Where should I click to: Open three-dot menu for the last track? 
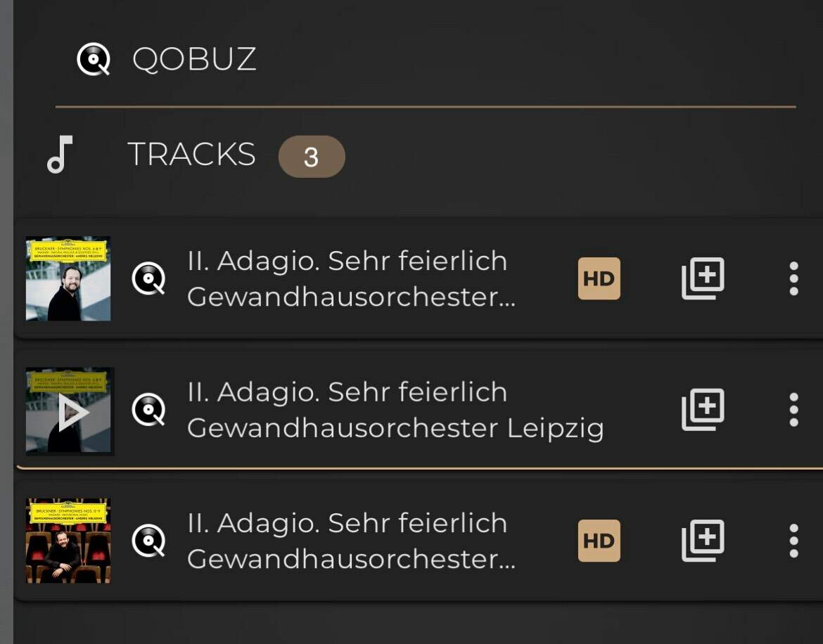click(x=793, y=541)
